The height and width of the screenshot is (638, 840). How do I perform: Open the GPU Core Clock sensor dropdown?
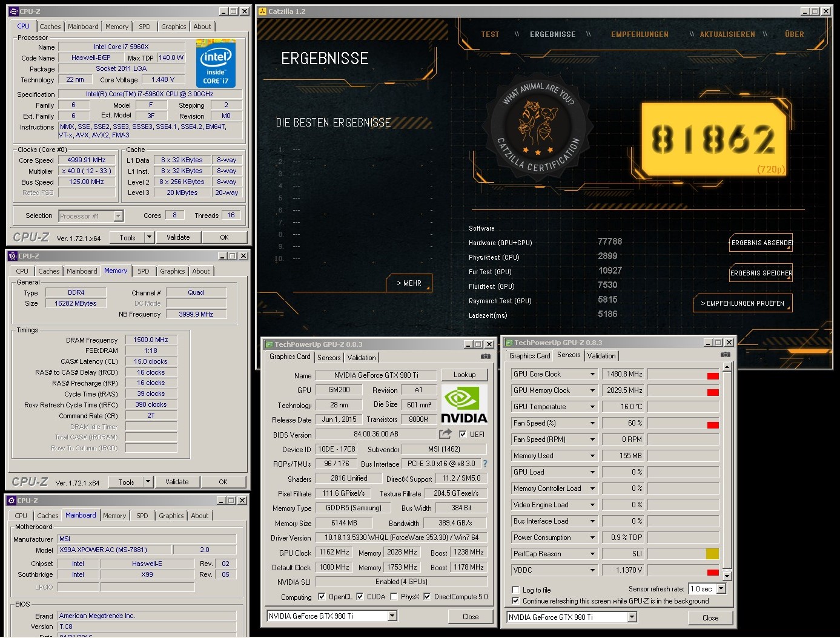592,374
